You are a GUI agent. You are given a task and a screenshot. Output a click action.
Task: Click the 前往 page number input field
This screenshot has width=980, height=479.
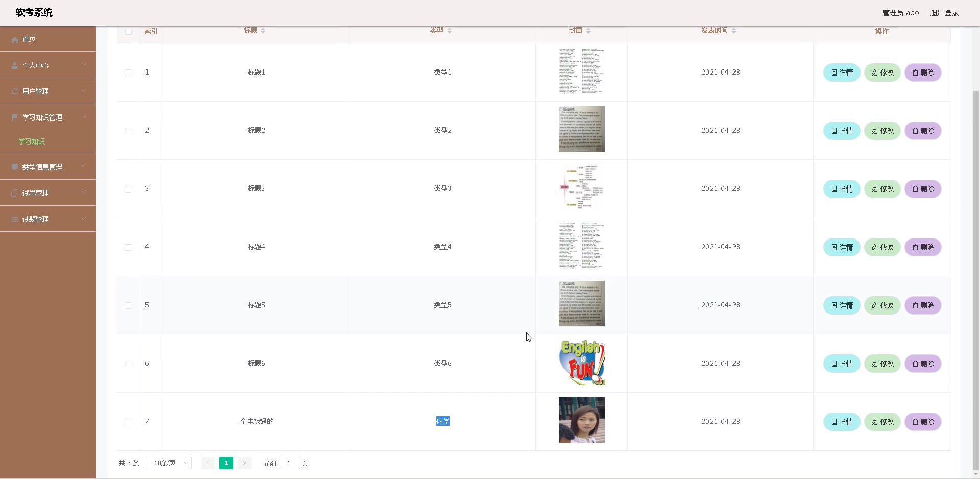[x=290, y=463]
